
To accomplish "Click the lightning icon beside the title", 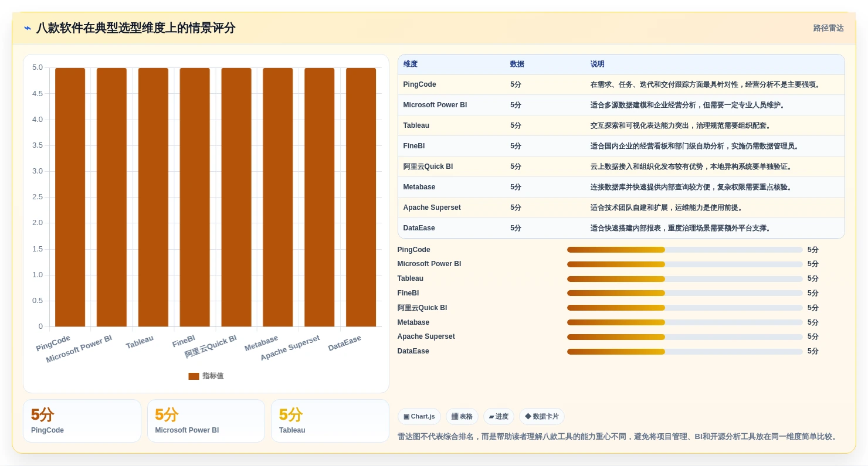I will tap(28, 28).
